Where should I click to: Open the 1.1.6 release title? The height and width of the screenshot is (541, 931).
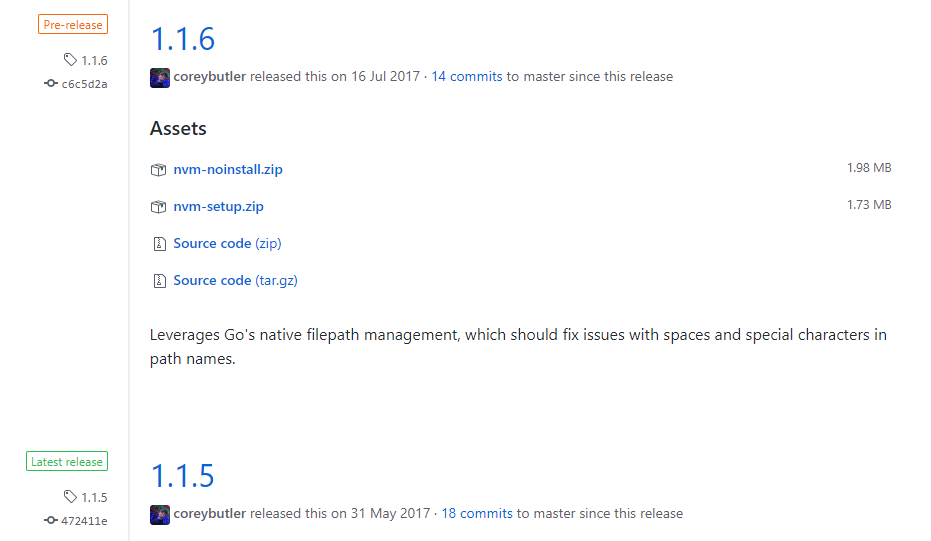[183, 39]
